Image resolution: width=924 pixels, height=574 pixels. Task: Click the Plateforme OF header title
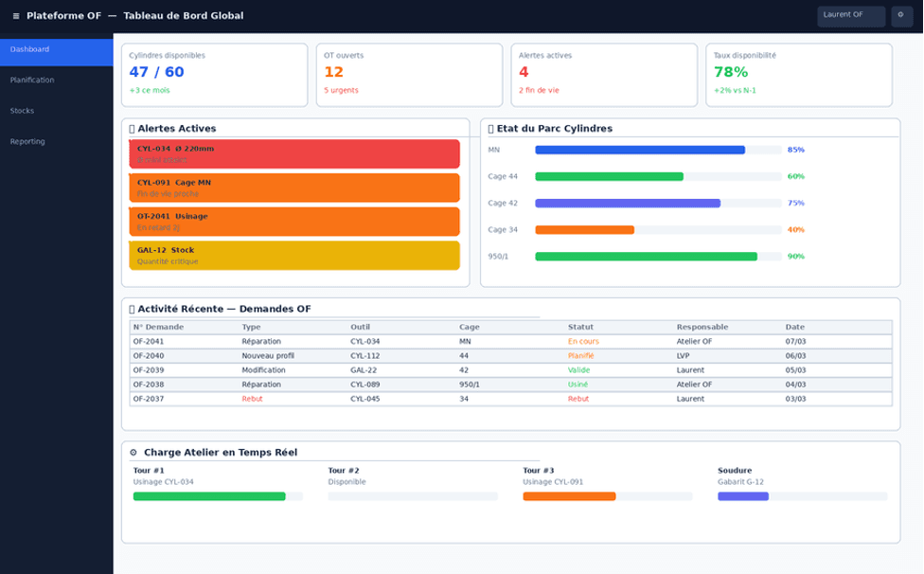pos(63,16)
